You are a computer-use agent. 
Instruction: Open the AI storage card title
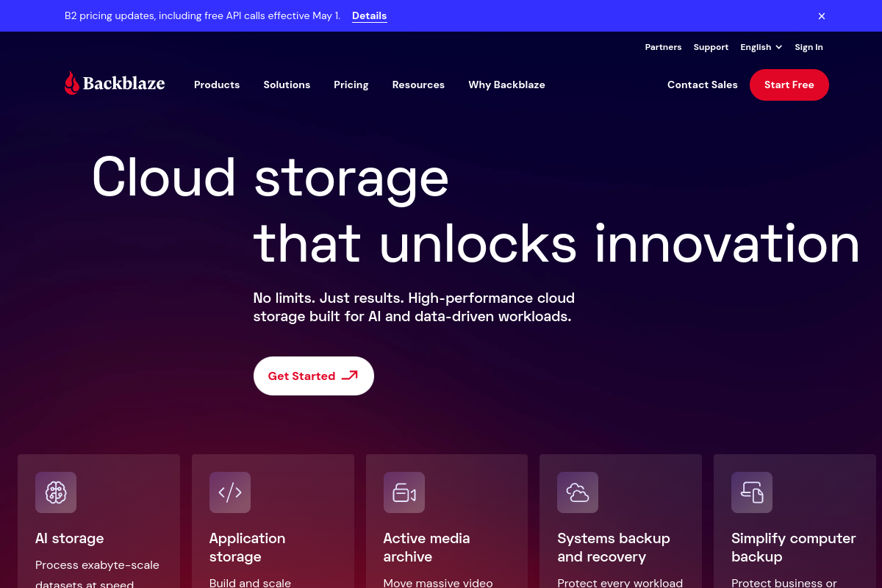[70, 538]
